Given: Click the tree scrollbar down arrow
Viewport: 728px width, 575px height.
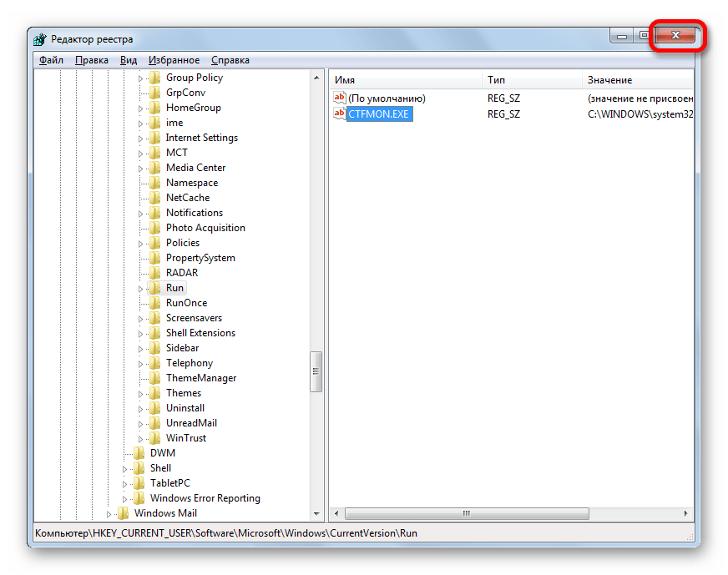Looking at the screenshot, I should click(x=316, y=514).
